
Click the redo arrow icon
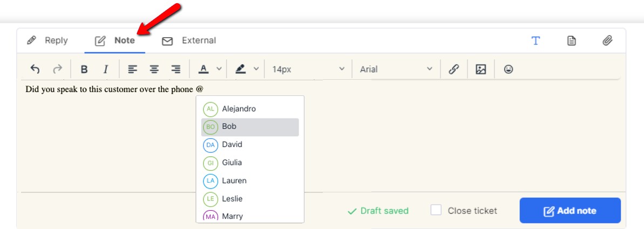click(x=58, y=69)
